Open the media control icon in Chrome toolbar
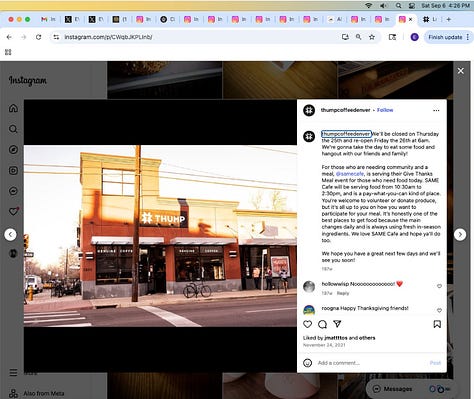 point(392,37)
